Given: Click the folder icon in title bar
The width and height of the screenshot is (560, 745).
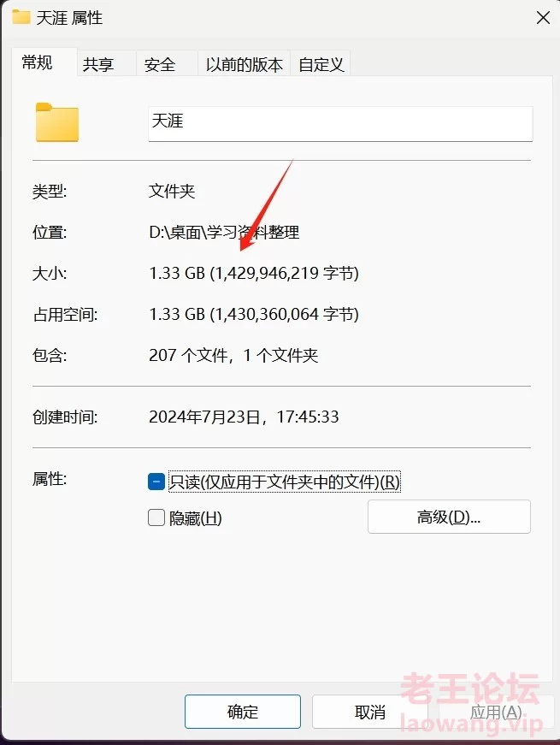Looking at the screenshot, I should (21, 17).
